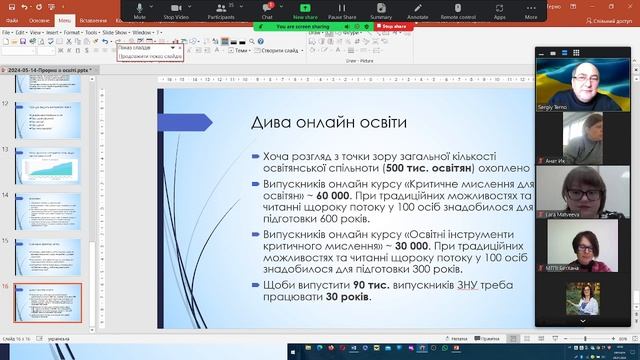Click the Примітки comments button
This screenshot has width=640, height=360.
[487, 339]
